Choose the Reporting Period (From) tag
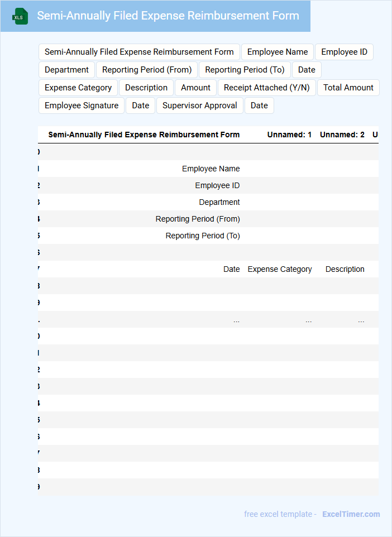This screenshot has height=537, width=392. 147,70
